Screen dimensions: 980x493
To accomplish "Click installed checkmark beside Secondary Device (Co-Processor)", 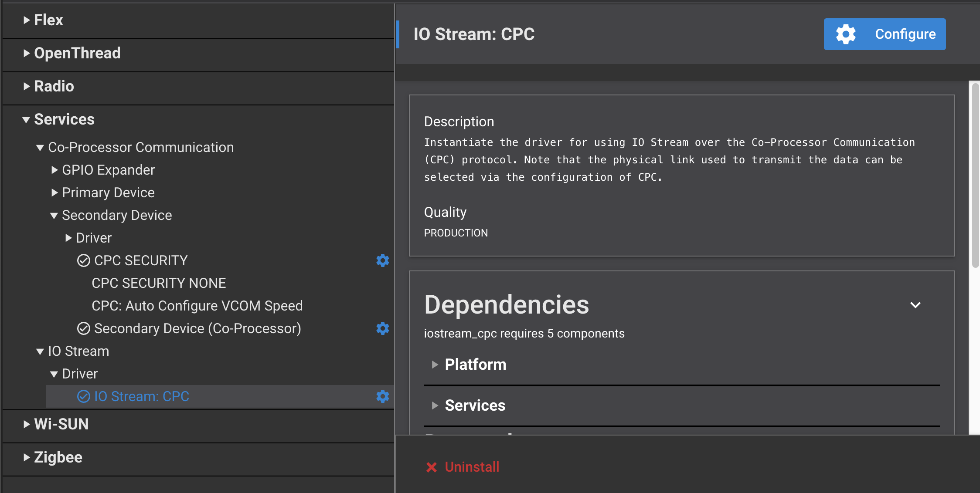I will [x=83, y=328].
